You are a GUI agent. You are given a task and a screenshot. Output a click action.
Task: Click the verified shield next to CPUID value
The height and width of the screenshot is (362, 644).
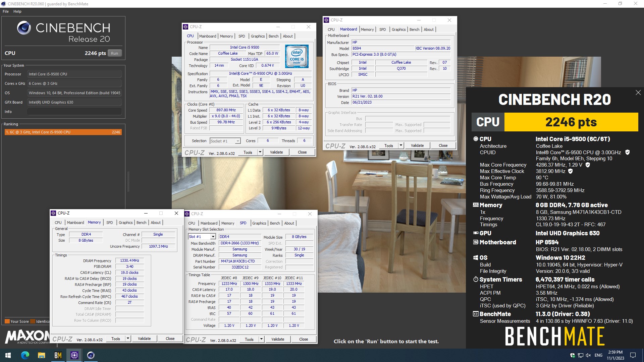click(628, 152)
